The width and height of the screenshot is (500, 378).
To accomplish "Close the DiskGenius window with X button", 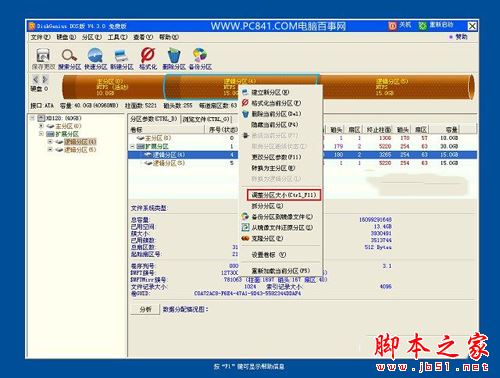I will pos(472,26).
